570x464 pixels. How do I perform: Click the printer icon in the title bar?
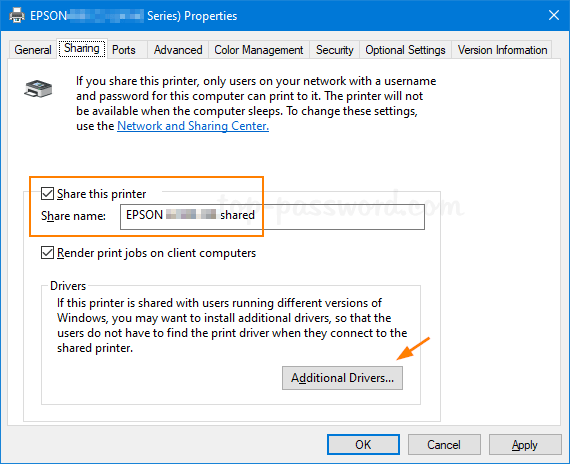(17, 16)
